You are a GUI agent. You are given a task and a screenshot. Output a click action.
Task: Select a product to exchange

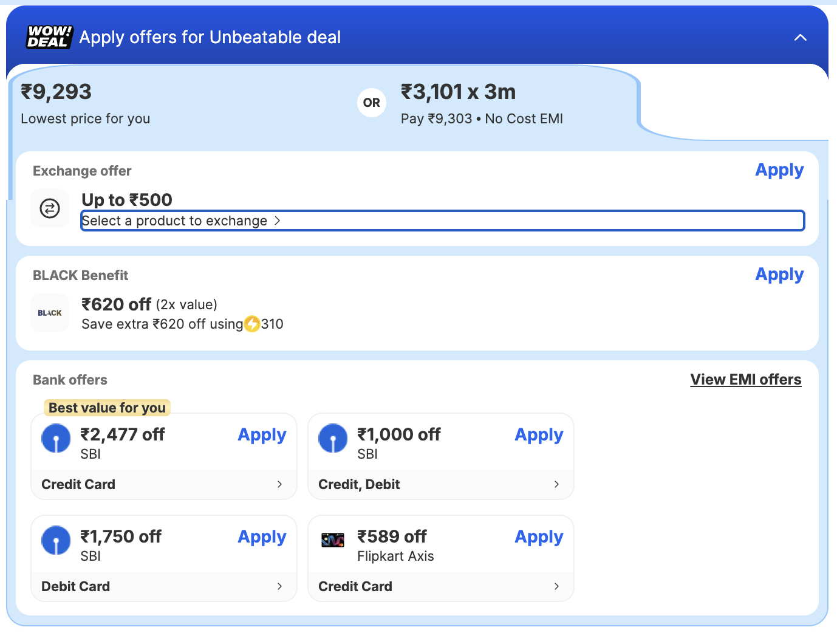[x=181, y=221]
